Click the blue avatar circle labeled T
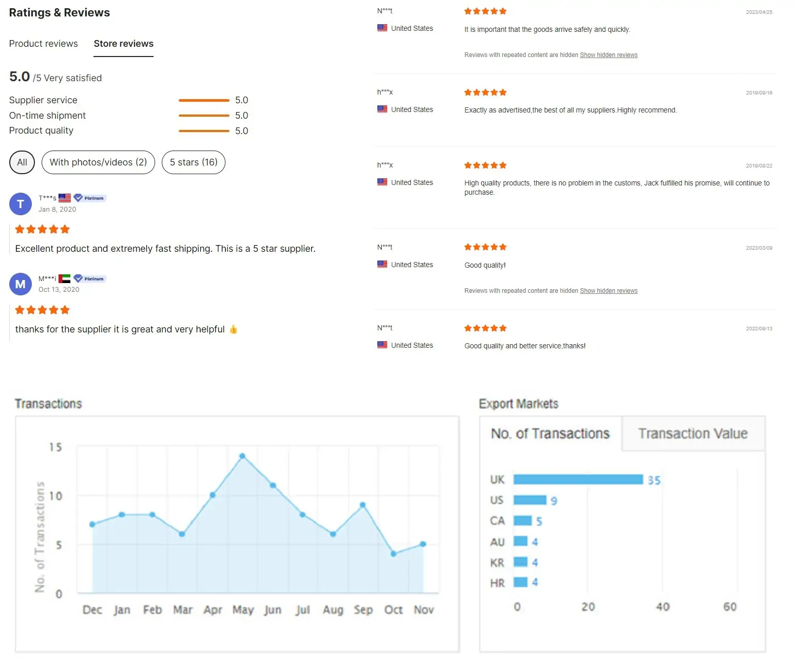 pyautogui.click(x=21, y=204)
